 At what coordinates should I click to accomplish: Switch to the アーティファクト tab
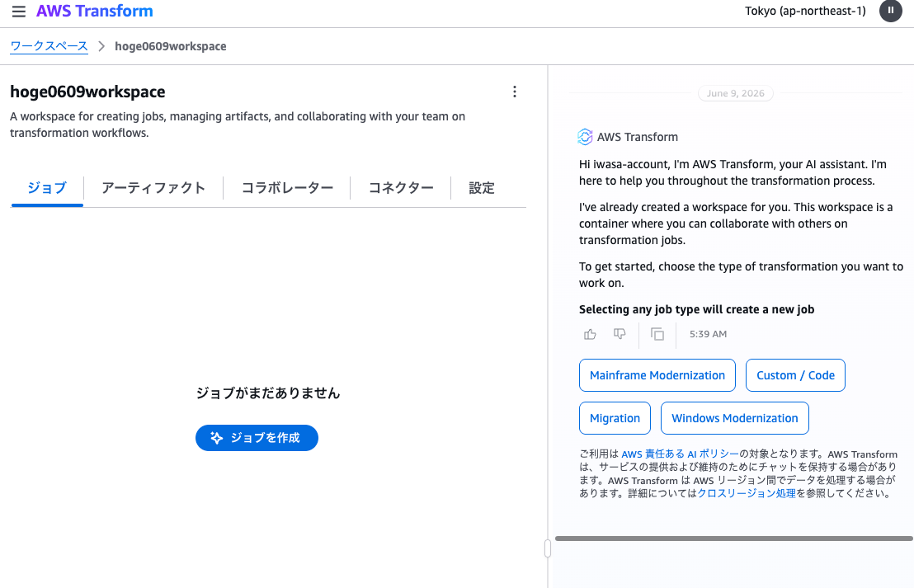click(153, 188)
